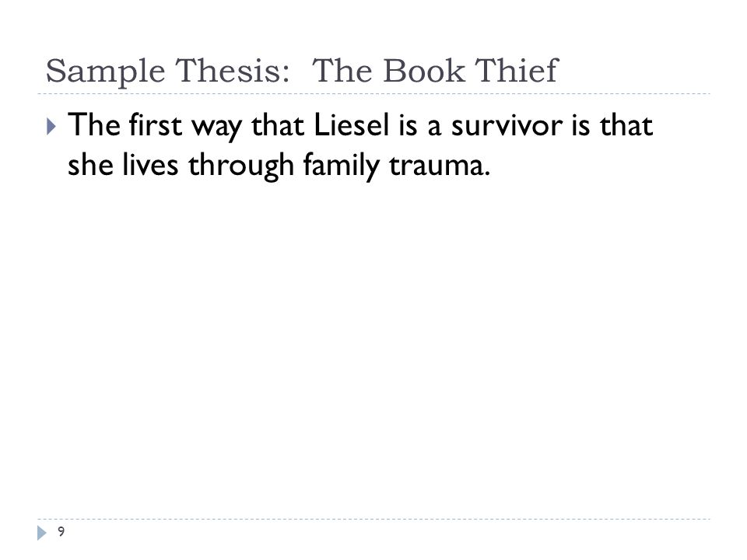Click the dashed footer line above the slide number
The image size is (747, 560).
click(x=373, y=519)
